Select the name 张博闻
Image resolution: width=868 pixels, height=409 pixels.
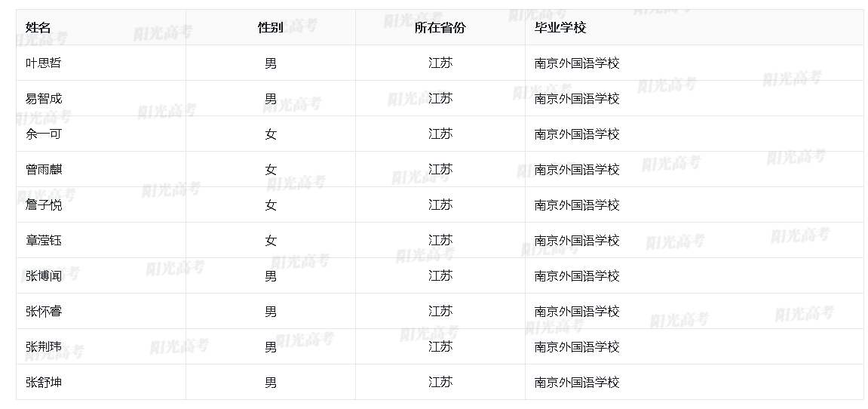44,276
